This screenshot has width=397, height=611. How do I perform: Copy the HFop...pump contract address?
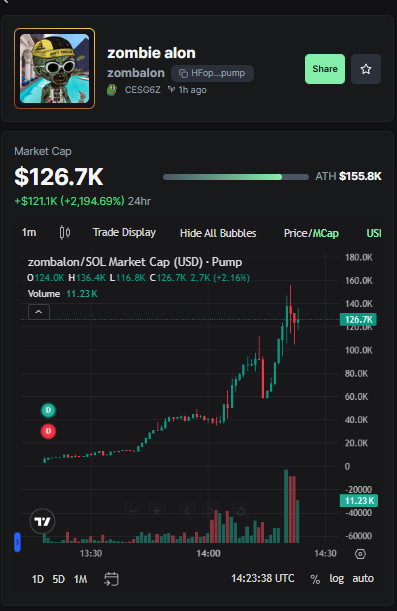[212, 73]
